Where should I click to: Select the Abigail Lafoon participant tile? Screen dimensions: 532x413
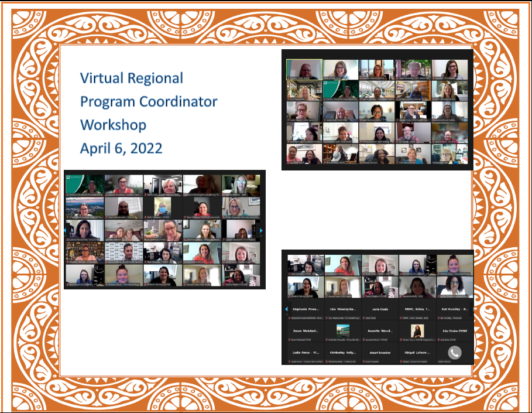coord(417,353)
